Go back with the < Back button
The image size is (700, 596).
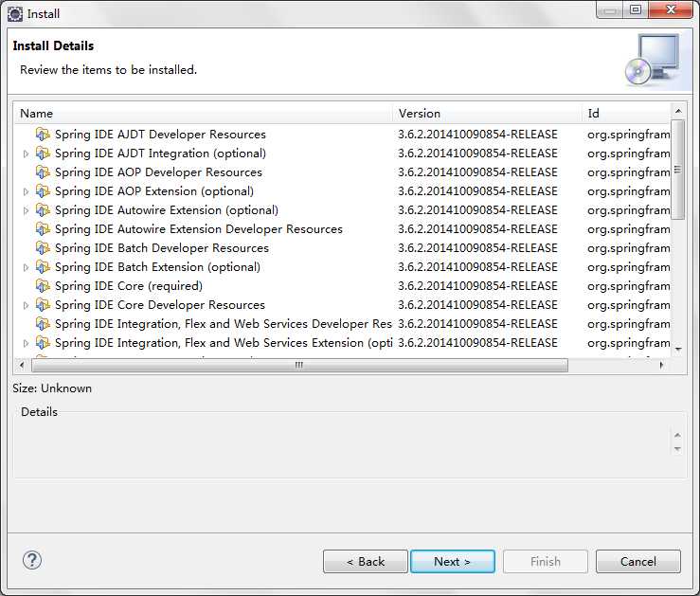pos(366,561)
